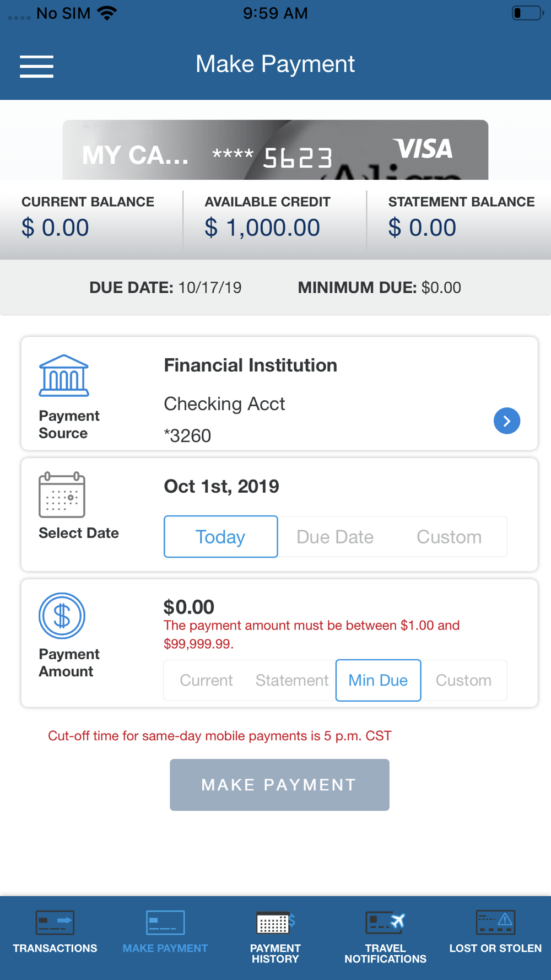Image resolution: width=551 pixels, height=980 pixels.
Task: Select Min Due payment amount
Action: (x=379, y=680)
